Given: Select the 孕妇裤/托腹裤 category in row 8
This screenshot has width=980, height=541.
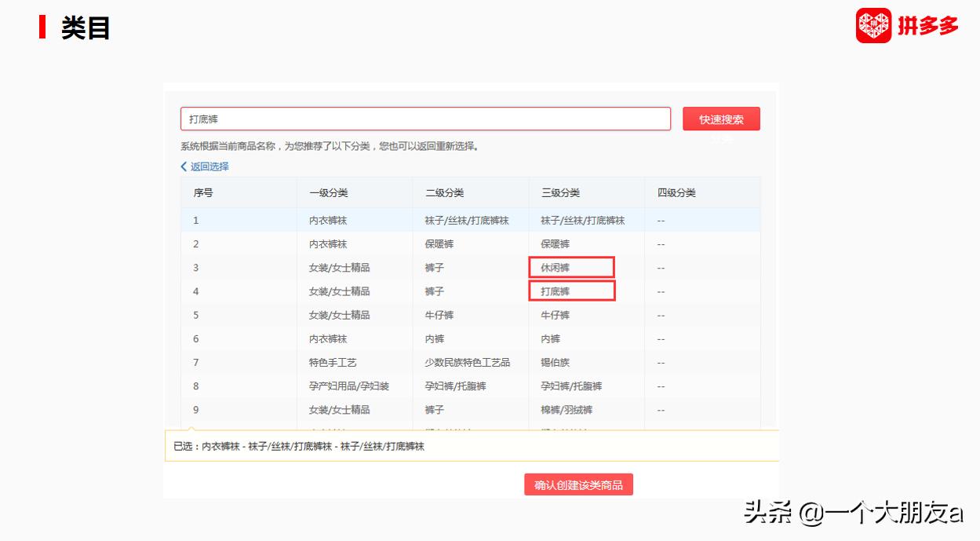Looking at the screenshot, I should [x=571, y=386].
